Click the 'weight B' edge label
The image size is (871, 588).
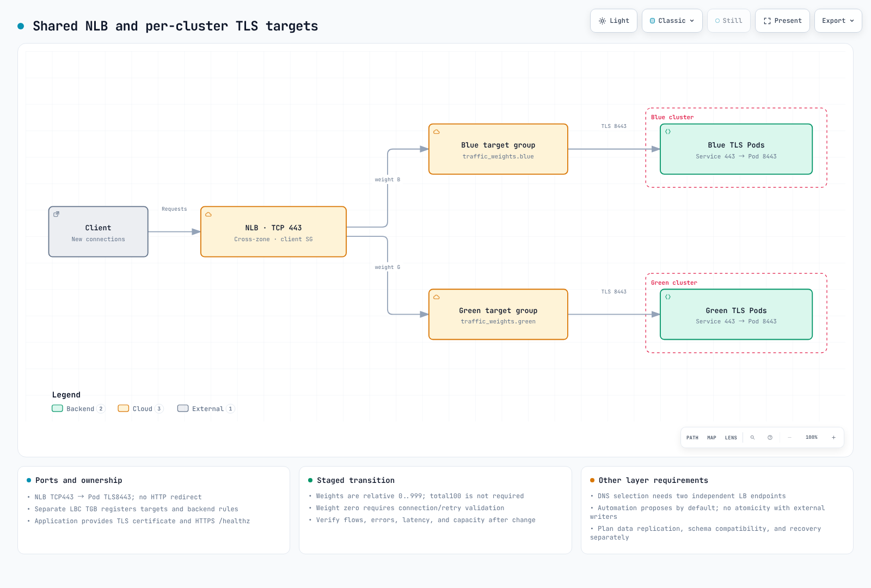pos(388,180)
